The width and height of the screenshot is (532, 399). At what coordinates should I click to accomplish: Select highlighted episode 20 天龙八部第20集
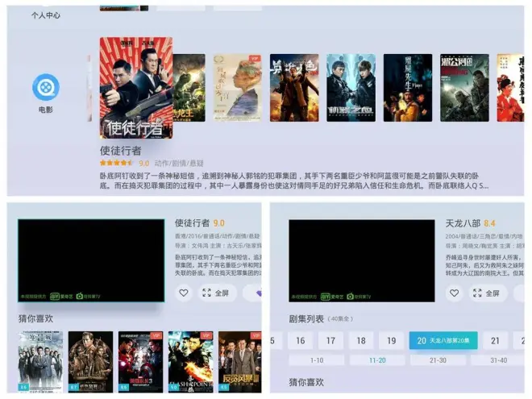(443, 341)
